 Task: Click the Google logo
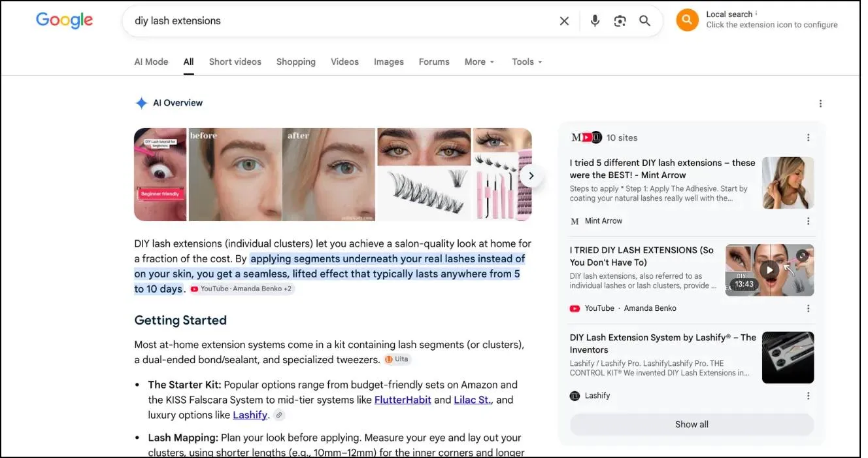point(64,20)
